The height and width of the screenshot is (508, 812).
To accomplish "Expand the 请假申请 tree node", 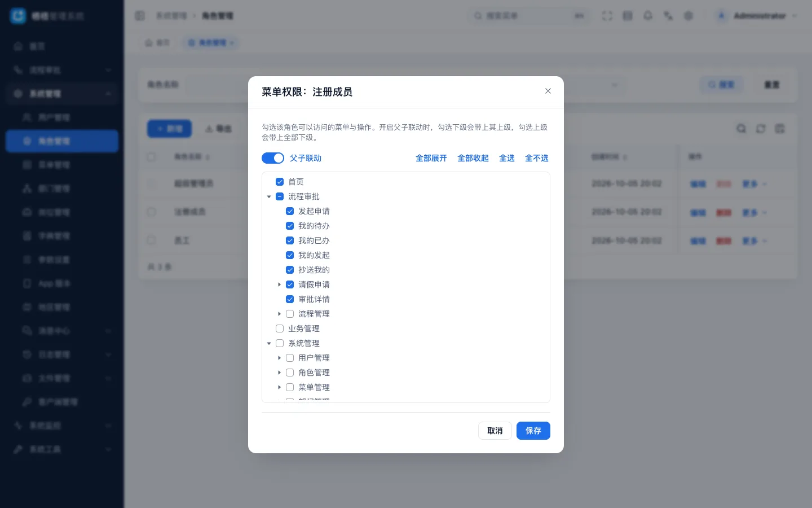I will (279, 284).
